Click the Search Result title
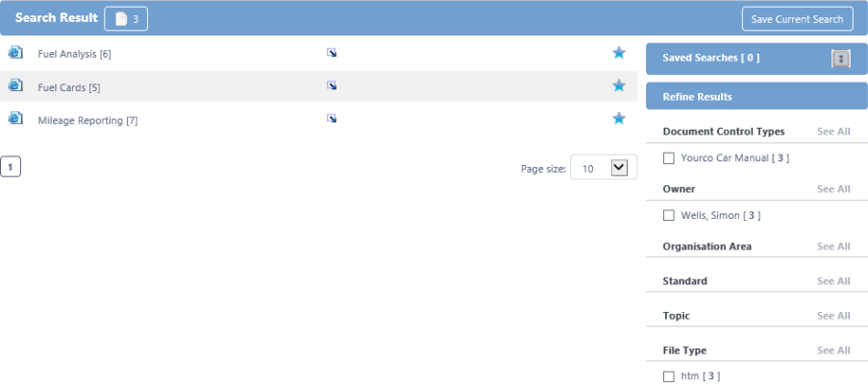Viewport: 868px width, 384px height. 57,17
